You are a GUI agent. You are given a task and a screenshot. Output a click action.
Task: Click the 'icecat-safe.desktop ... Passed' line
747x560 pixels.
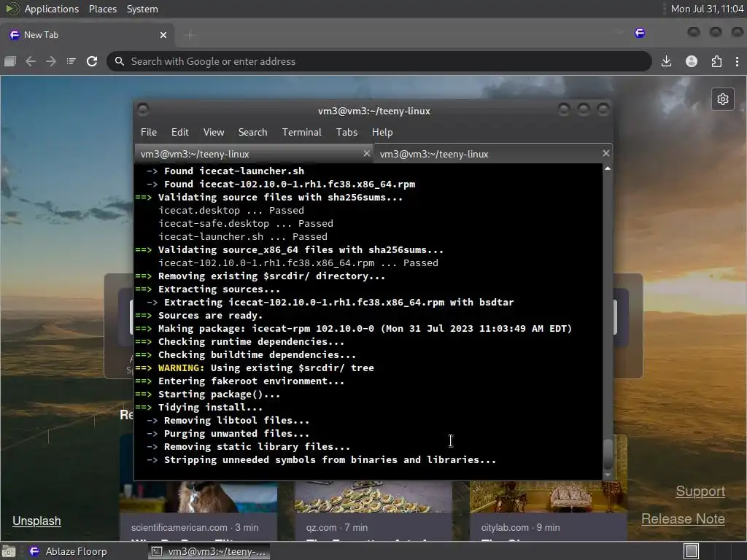[246, 223]
